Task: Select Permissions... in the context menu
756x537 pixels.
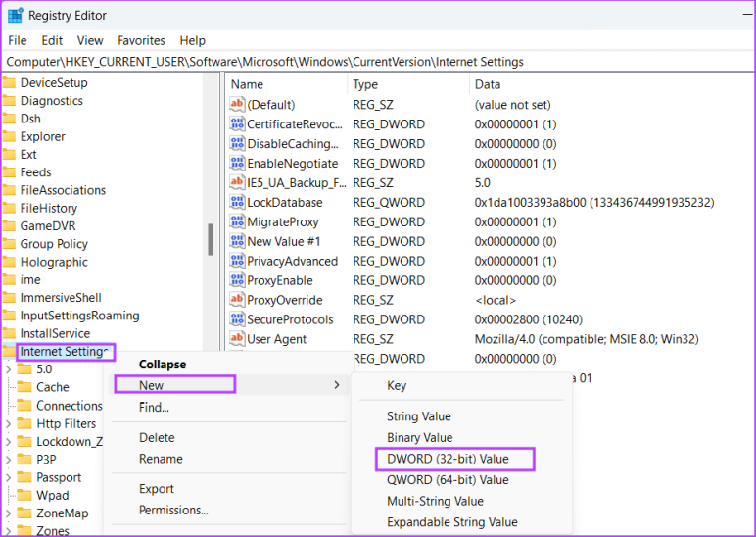Action: tap(173, 510)
